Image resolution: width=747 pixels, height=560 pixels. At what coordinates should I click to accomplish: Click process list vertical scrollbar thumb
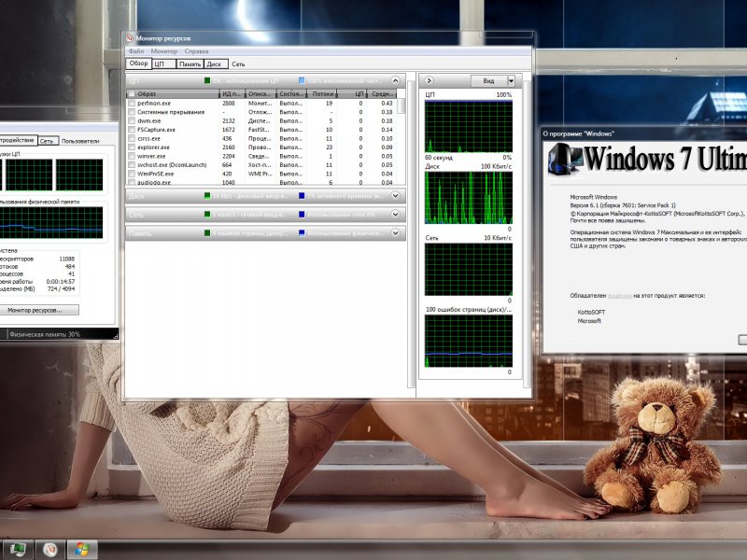[x=402, y=105]
